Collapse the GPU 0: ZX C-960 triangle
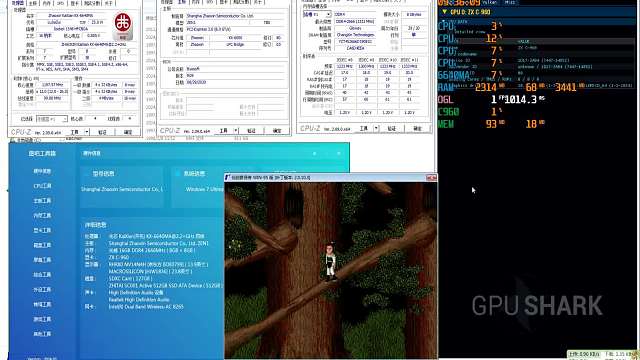Screen dimensions: 640x360 tap(444, 12)
